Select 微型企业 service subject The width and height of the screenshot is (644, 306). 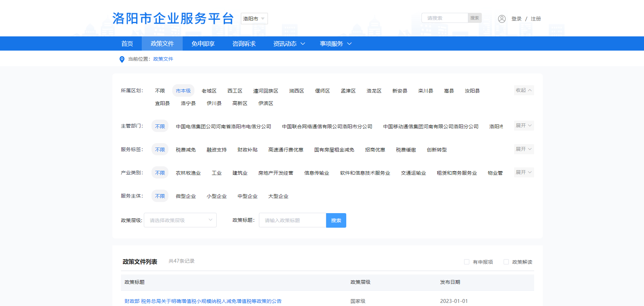[185, 196]
